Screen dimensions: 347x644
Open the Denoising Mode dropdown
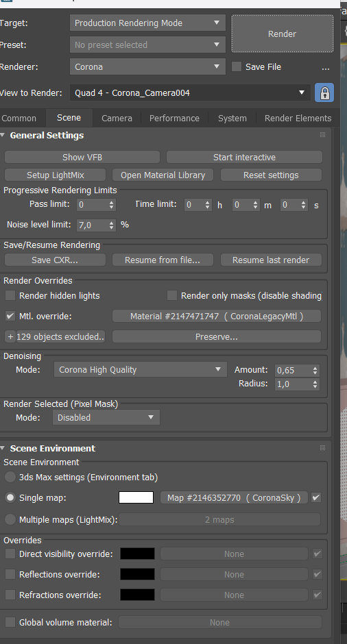click(x=140, y=369)
